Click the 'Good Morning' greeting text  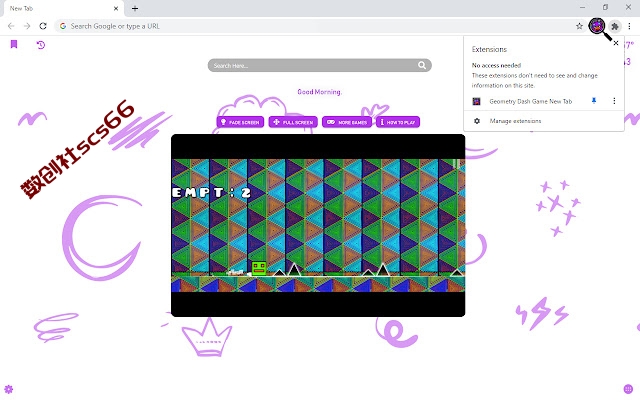(319, 92)
